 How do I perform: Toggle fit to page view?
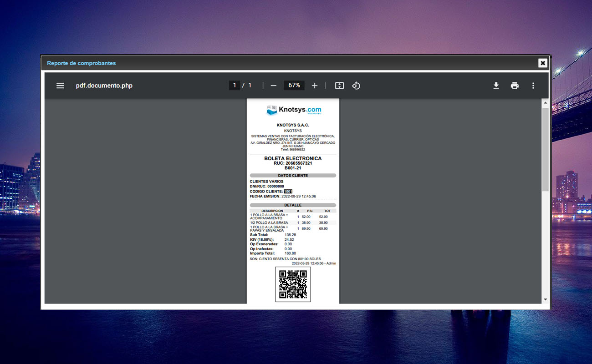339,86
